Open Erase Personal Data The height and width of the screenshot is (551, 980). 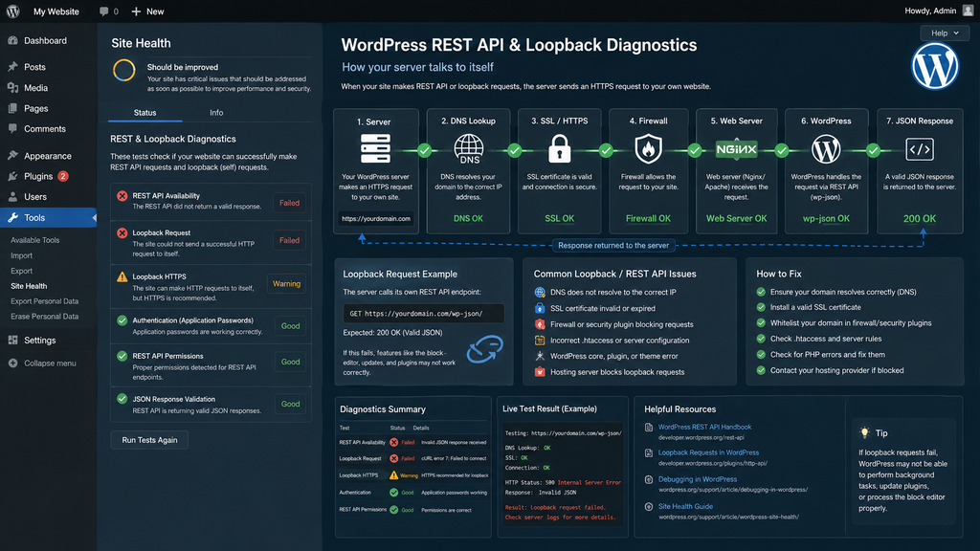point(44,316)
